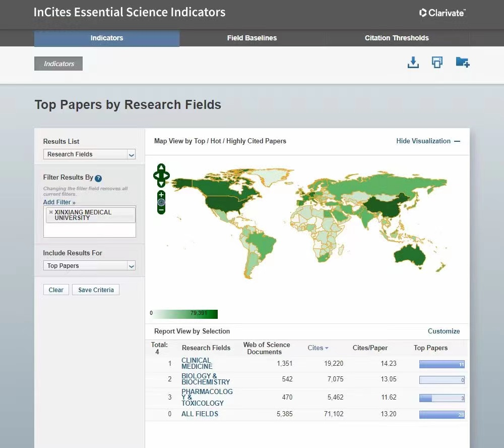The width and height of the screenshot is (504, 448).
Task: Open the Add Filter link
Action: point(59,202)
